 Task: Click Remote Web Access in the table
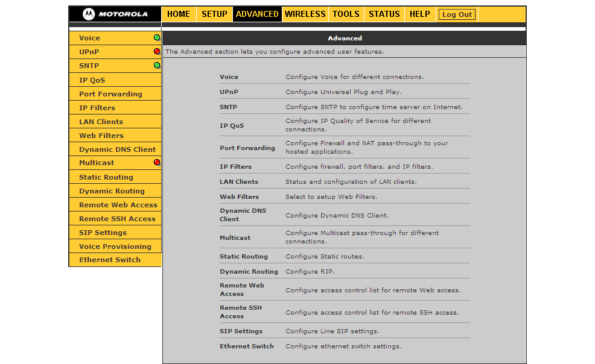point(242,290)
